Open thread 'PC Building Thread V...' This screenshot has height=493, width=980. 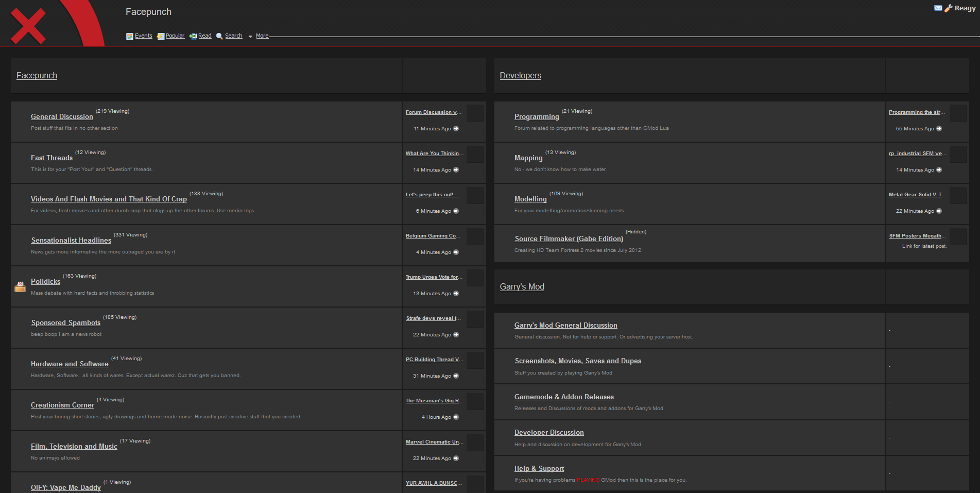pos(435,360)
